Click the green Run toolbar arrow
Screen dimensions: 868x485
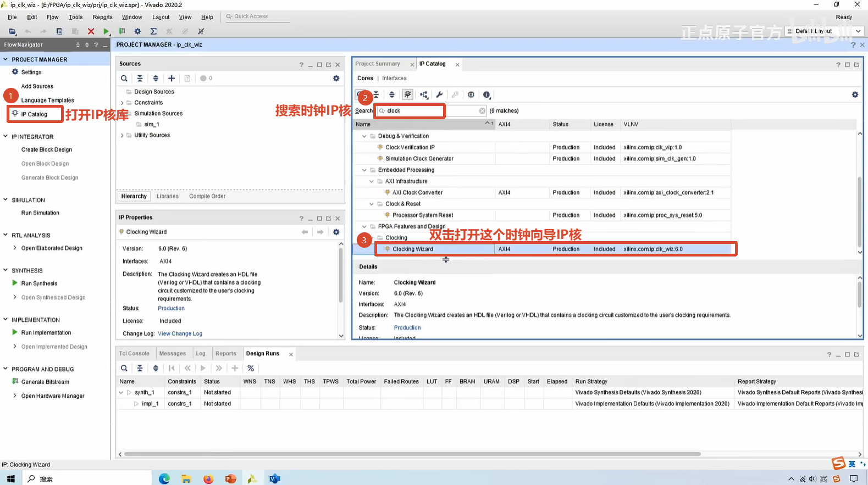tap(107, 31)
